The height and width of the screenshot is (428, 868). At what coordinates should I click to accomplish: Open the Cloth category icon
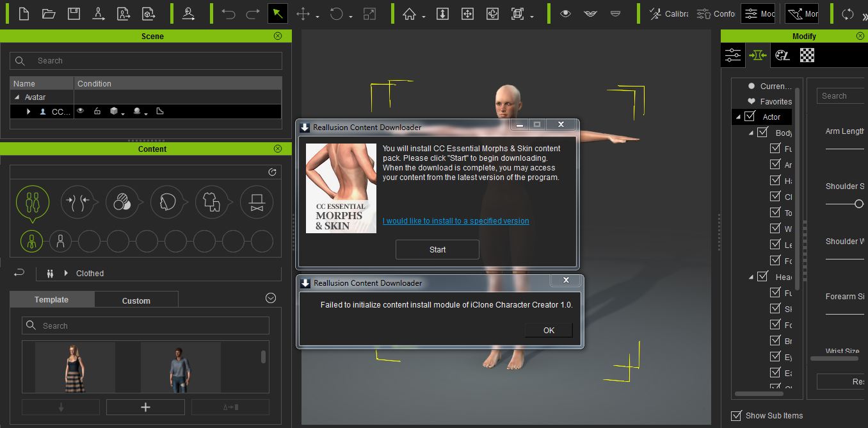[x=212, y=202]
